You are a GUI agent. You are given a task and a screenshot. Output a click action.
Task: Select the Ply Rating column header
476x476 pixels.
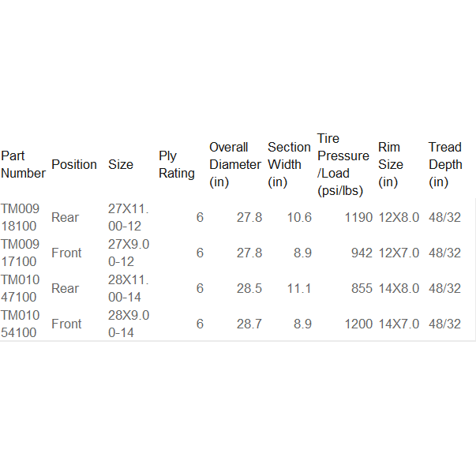(177, 164)
